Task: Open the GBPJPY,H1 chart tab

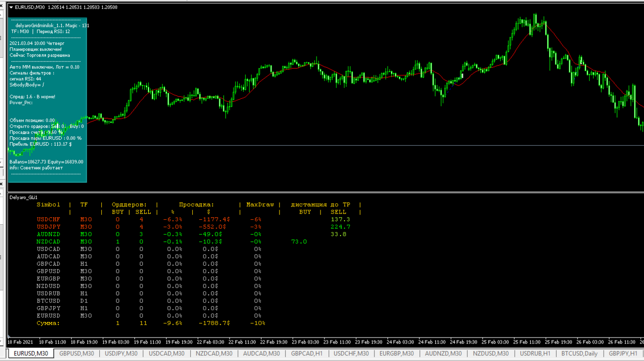Action: pyautogui.click(x=623, y=354)
